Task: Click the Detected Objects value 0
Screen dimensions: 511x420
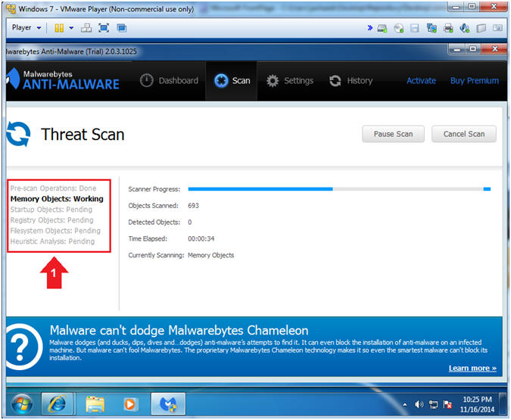Action: [190, 222]
